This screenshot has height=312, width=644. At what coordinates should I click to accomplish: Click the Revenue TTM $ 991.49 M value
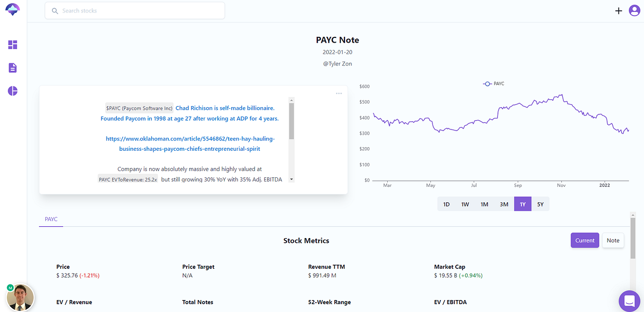[322, 276]
